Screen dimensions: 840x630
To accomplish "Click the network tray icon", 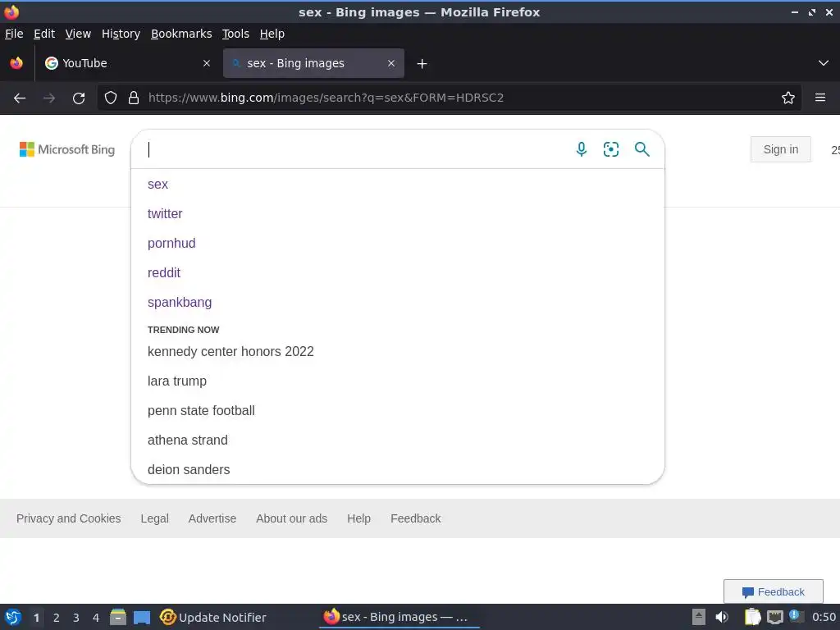I will pos(774,617).
